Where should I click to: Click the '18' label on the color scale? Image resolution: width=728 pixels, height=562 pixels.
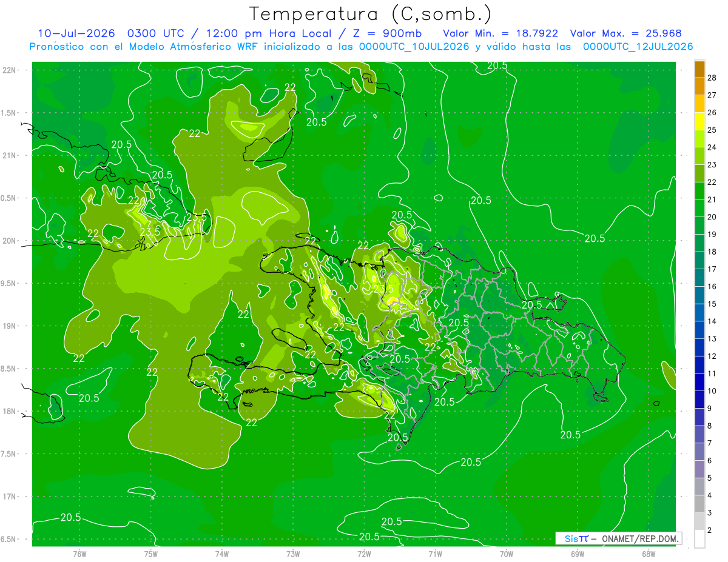click(x=712, y=252)
